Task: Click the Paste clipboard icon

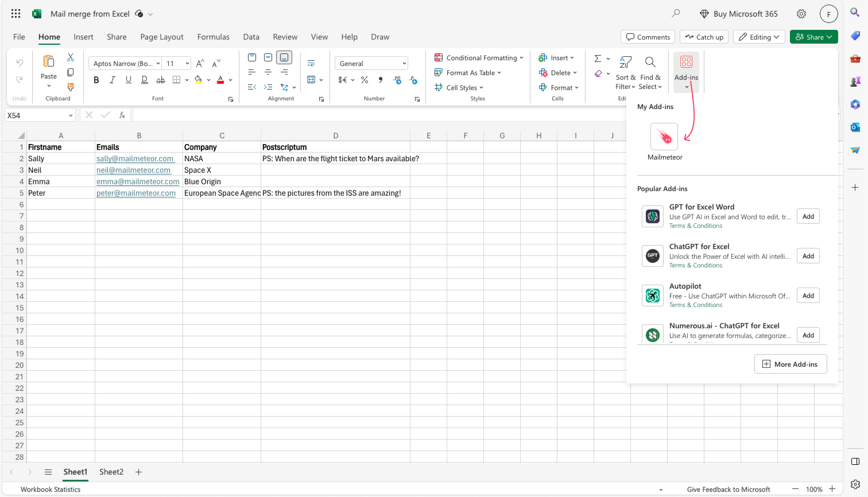Action: click(x=49, y=61)
